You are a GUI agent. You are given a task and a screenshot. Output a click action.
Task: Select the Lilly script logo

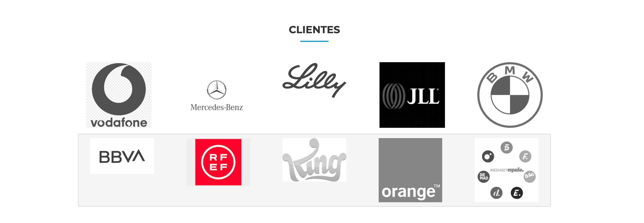coord(314,80)
